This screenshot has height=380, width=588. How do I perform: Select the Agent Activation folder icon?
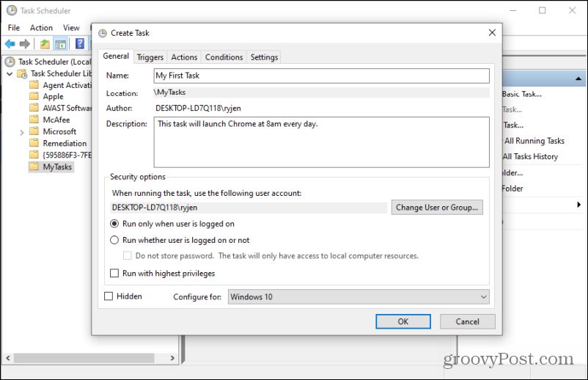(x=34, y=85)
